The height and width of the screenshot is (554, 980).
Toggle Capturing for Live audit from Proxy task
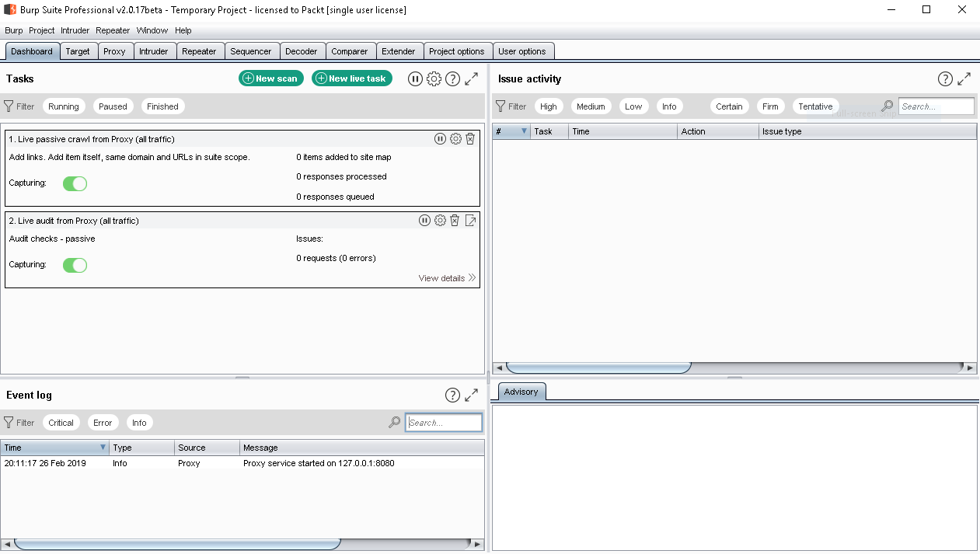tap(75, 265)
